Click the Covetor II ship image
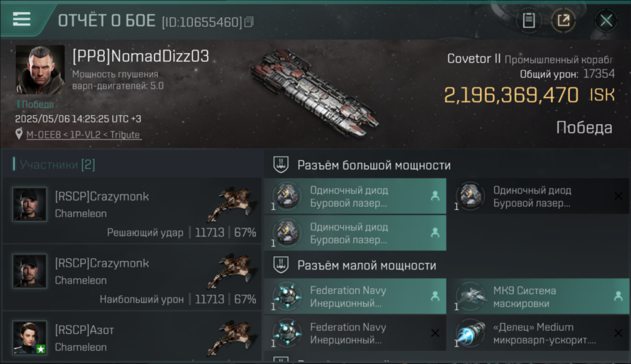This screenshot has height=364, width=631. point(315,92)
